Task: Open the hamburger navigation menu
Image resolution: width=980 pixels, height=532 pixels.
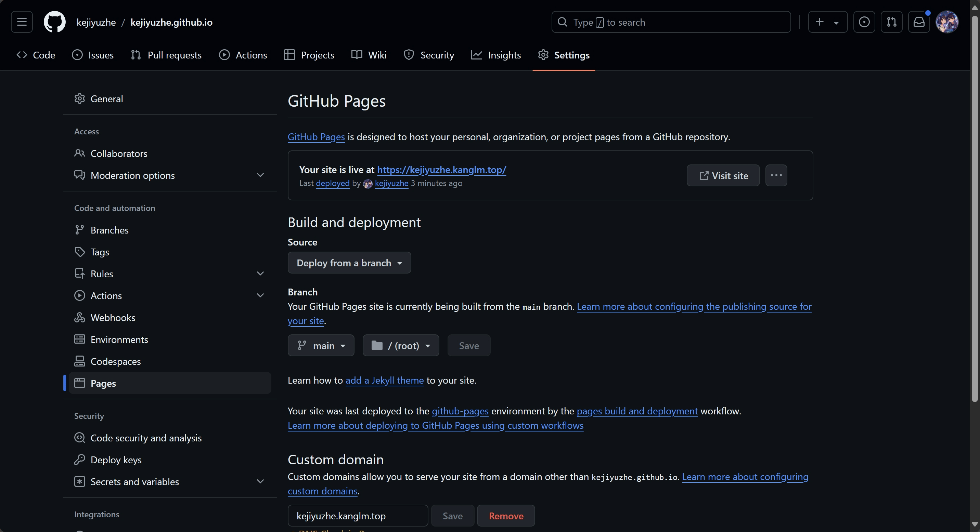Action: 22,22
